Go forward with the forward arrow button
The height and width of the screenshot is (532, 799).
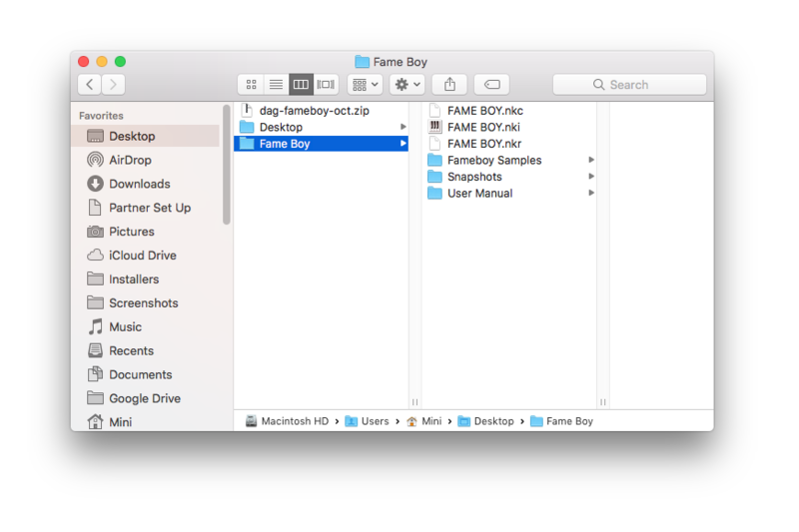pyautogui.click(x=113, y=85)
